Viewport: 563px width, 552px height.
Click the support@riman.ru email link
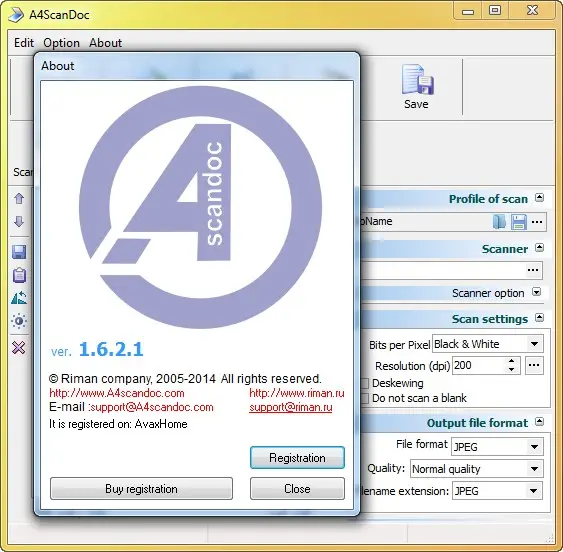point(291,407)
